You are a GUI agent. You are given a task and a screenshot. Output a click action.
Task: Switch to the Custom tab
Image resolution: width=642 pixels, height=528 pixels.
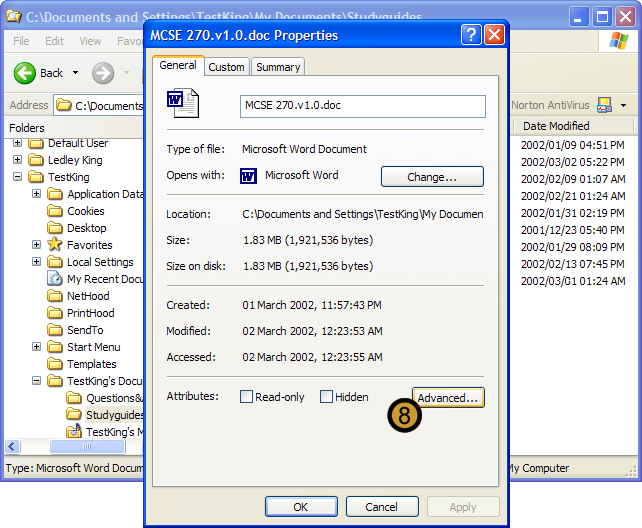pyautogui.click(x=226, y=67)
